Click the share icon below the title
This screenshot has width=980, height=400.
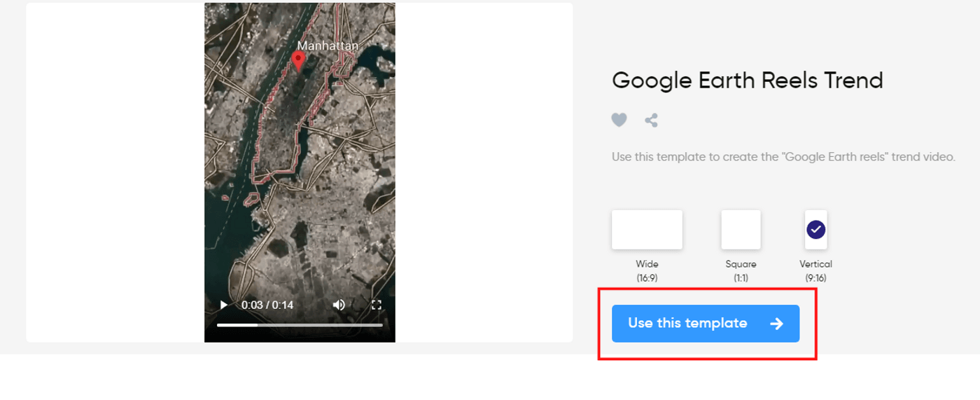(652, 120)
